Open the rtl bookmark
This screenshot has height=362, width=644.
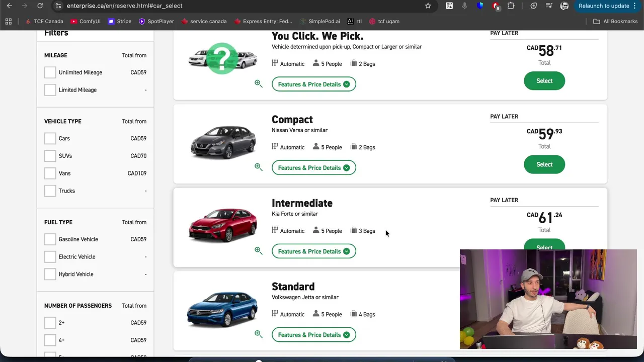point(354,21)
